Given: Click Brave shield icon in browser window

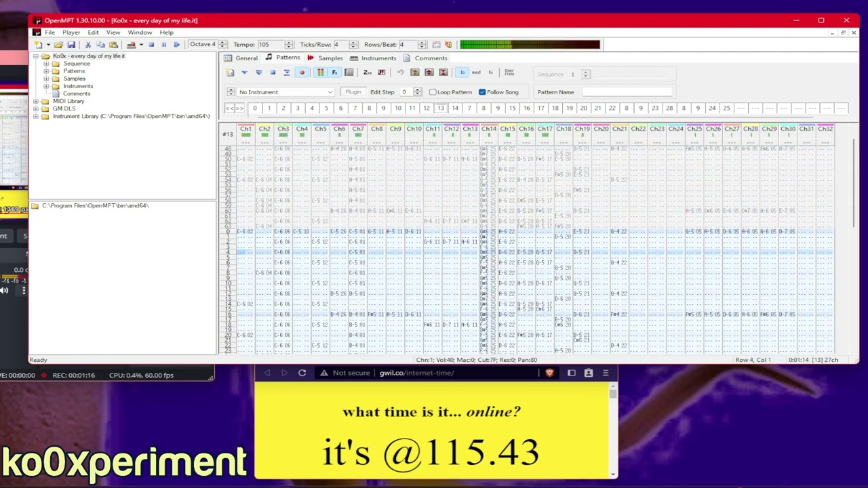Looking at the screenshot, I should click(549, 373).
